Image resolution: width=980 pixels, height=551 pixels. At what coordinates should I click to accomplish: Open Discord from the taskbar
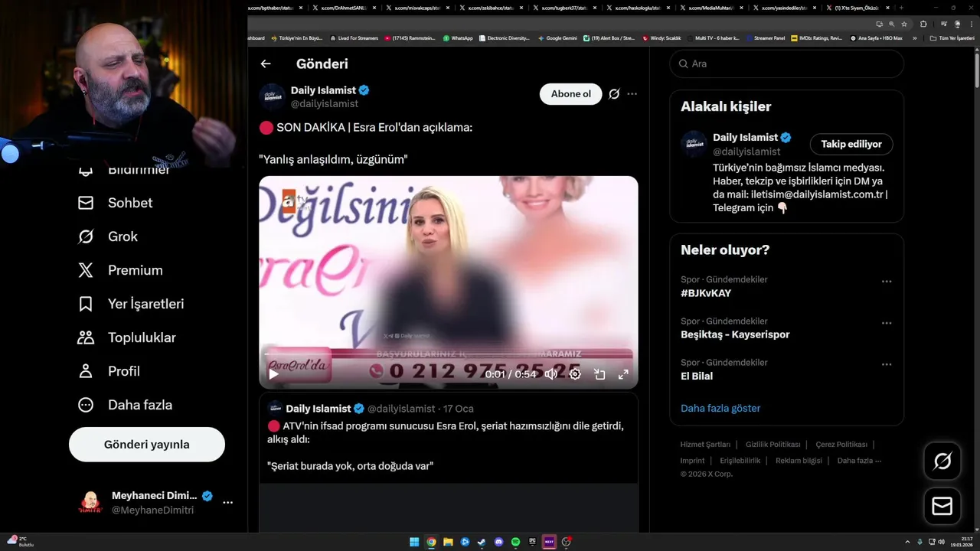[498, 542]
